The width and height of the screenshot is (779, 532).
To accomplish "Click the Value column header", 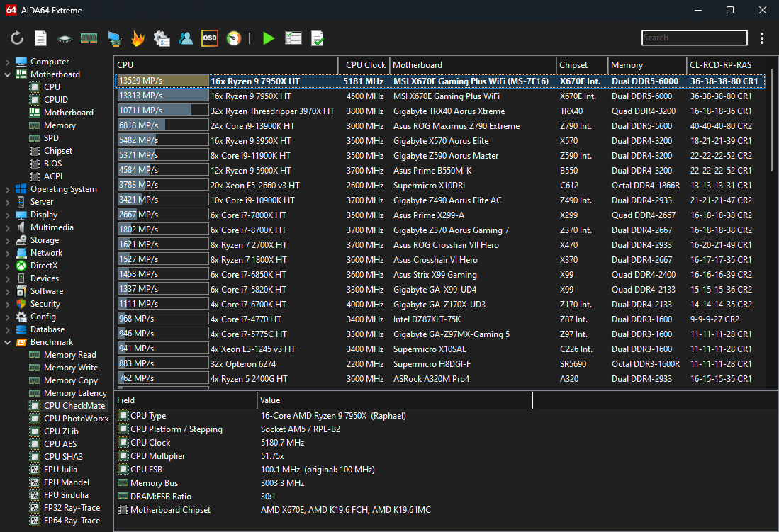I will [x=396, y=400].
